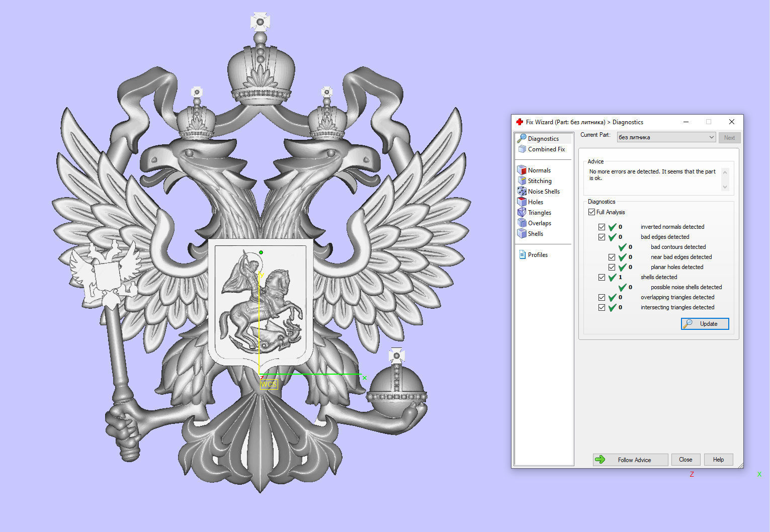Click the green arrow icon on Follow Advice
The image size is (770, 532).
(600, 460)
